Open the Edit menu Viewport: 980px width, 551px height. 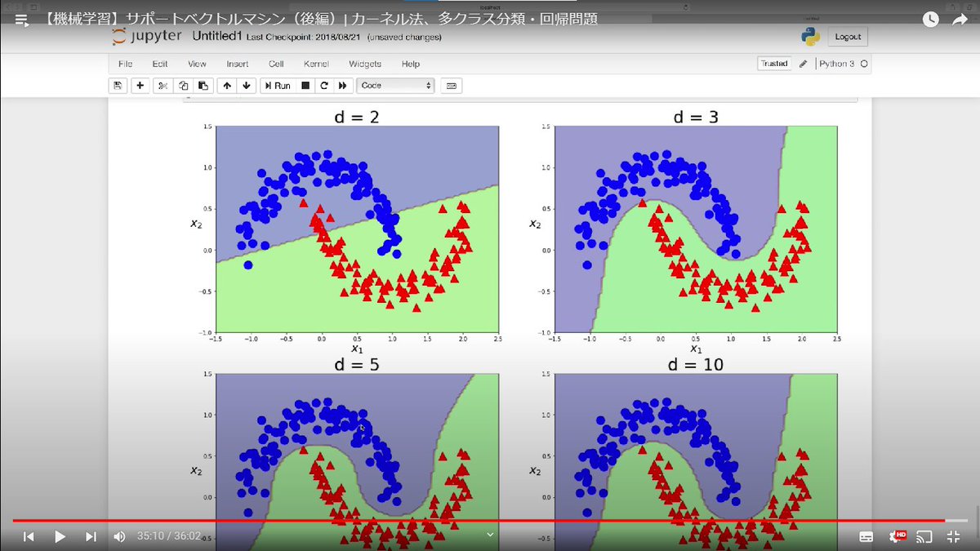click(159, 64)
